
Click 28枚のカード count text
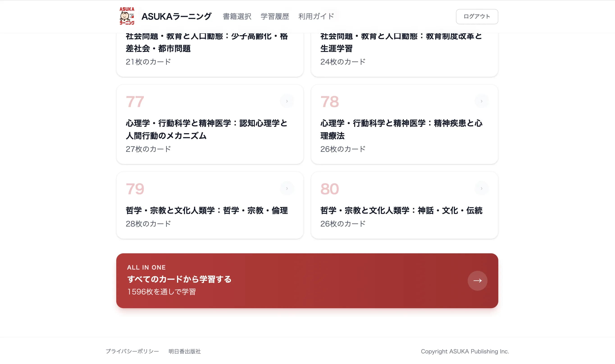point(148,223)
